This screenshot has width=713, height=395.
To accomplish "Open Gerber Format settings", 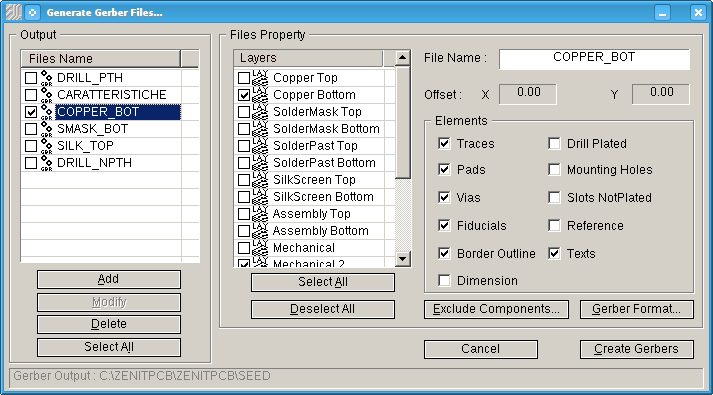I will [637, 309].
